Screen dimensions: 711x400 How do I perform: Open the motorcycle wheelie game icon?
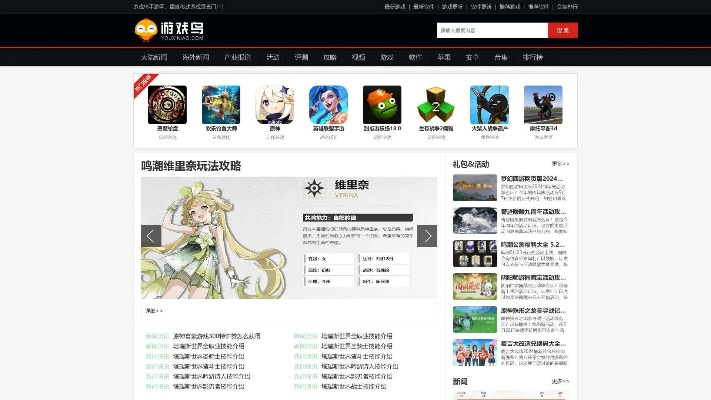click(543, 105)
